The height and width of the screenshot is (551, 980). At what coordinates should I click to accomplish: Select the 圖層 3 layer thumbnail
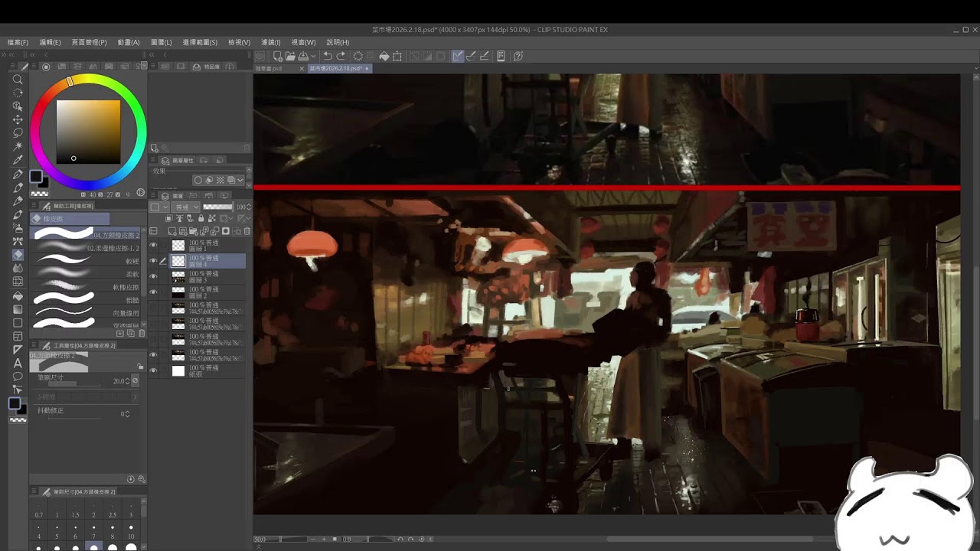coord(178,276)
